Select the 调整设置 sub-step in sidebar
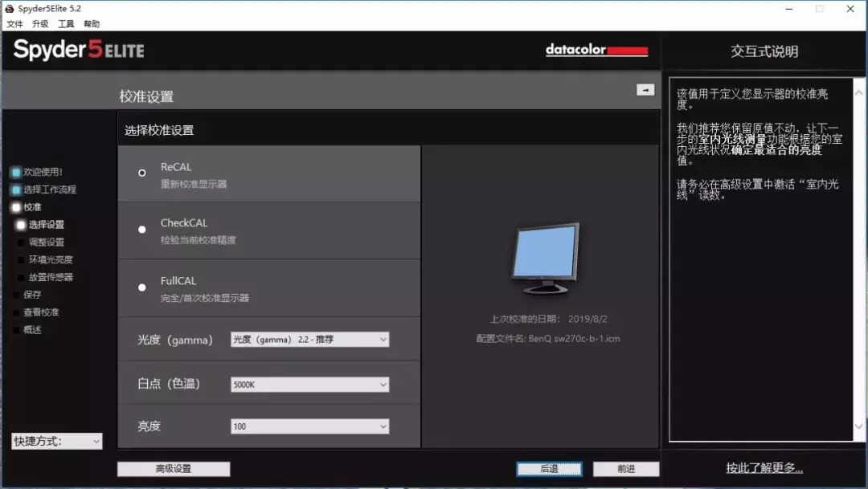Screen dimensions: 868x489 point(40,242)
